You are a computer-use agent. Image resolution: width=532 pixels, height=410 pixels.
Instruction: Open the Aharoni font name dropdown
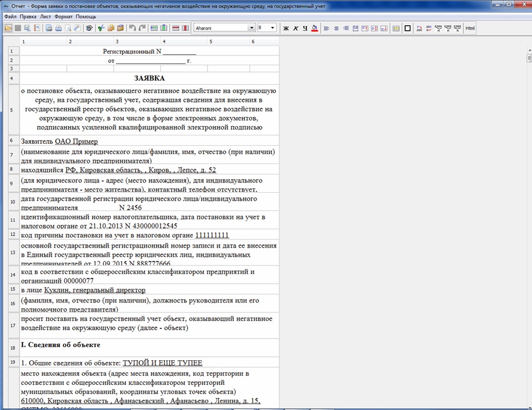point(251,27)
